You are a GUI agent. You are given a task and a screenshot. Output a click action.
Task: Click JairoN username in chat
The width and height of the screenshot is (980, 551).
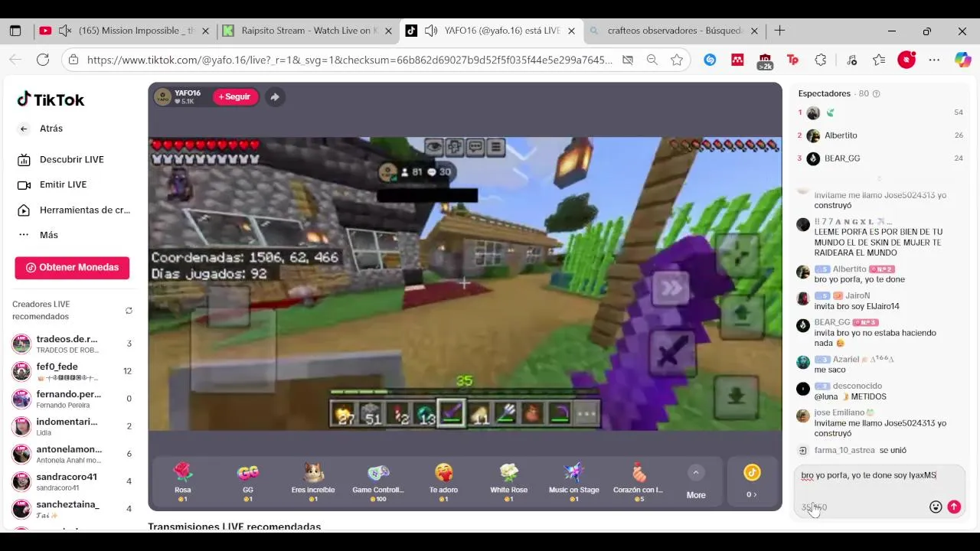[857, 295]
